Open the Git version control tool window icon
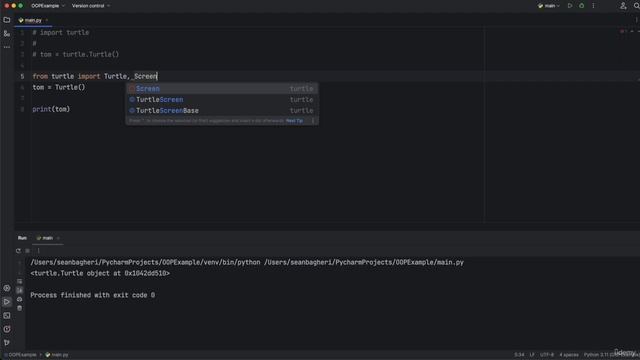This screenshot has height=360, width=640. 7,342
